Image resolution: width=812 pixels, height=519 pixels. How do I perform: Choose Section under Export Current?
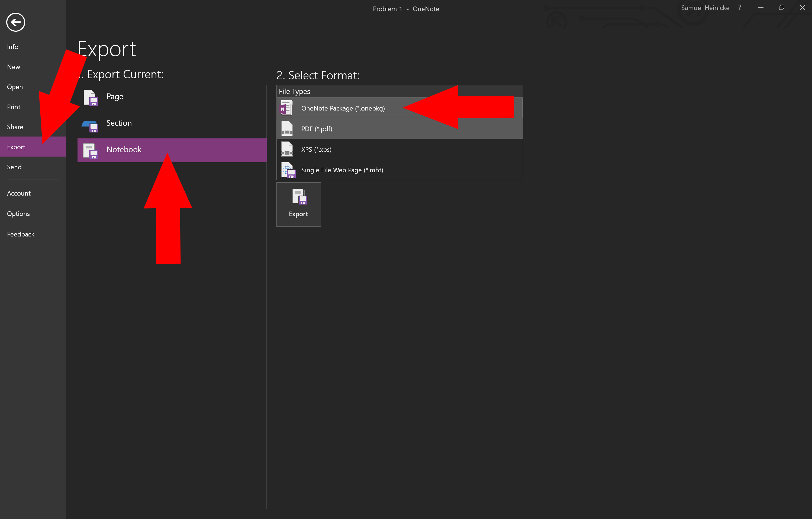(119, 123)
